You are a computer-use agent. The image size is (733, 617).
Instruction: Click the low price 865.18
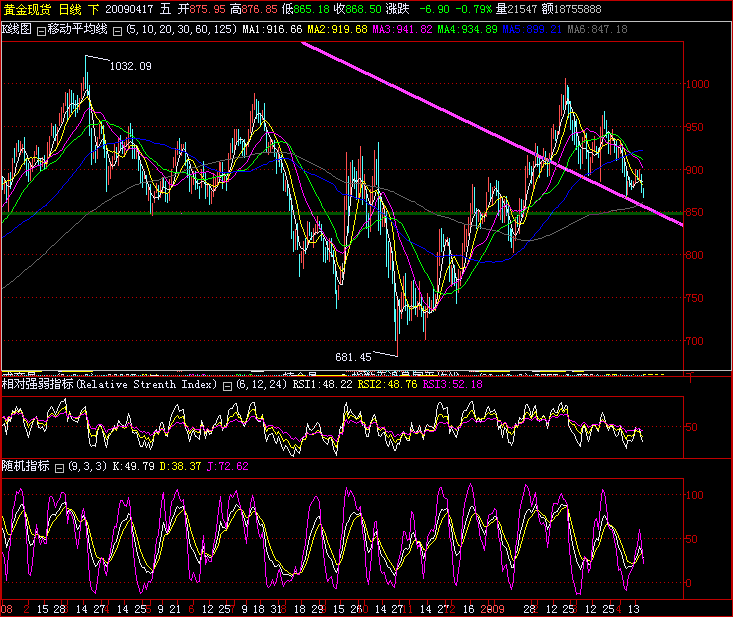pos(311,9)
